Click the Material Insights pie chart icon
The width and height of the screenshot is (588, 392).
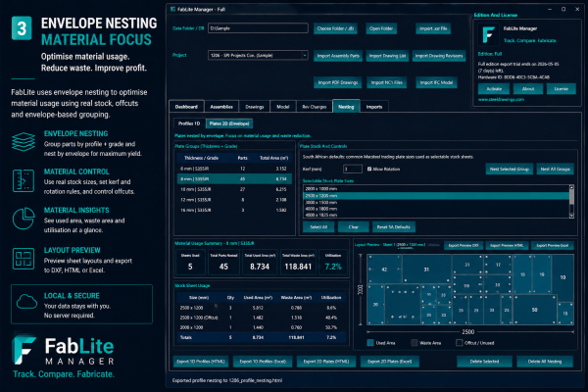coord(24,219)
